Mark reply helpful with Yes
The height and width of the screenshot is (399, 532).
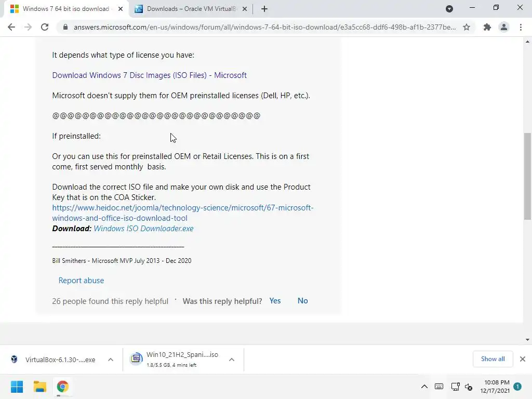coord(275,301)
